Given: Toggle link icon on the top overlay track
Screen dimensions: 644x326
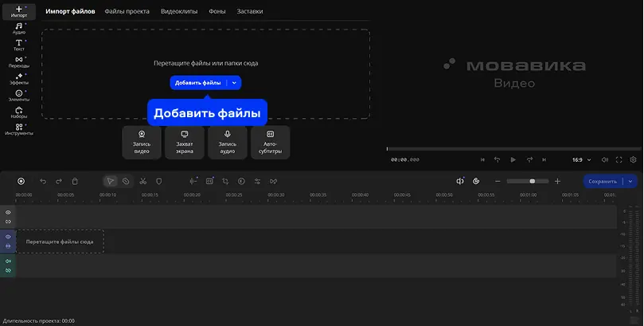Looking at the screenshot, I should coord(8,222).
